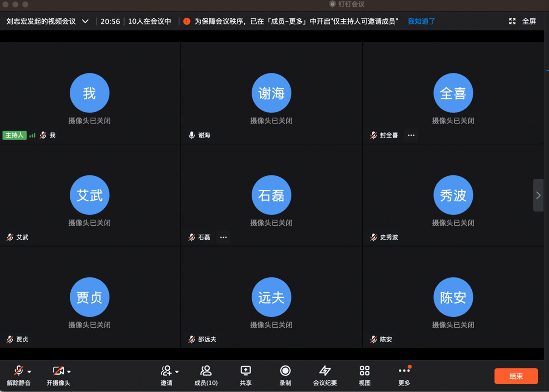
Task: Open the three-dot menu next to 石磊
Action: point(223,237)
